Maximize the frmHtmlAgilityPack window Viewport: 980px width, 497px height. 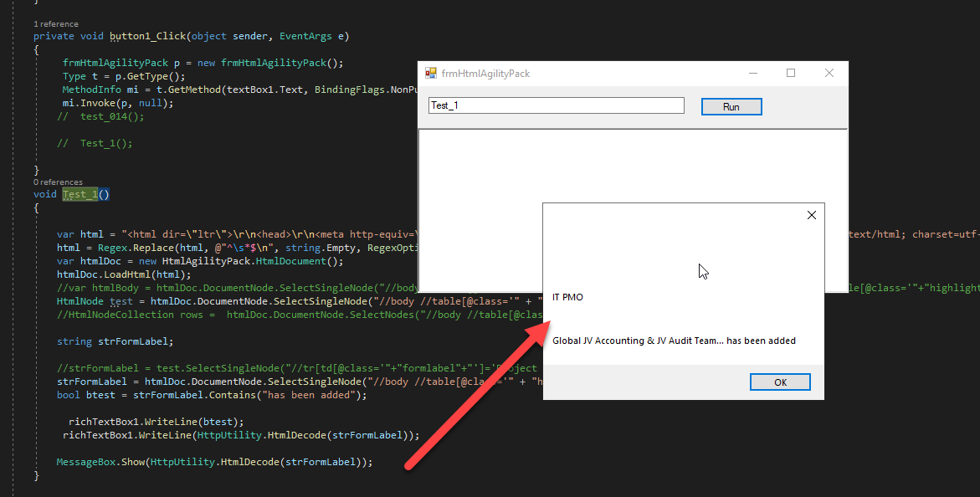tap(791, 73)
